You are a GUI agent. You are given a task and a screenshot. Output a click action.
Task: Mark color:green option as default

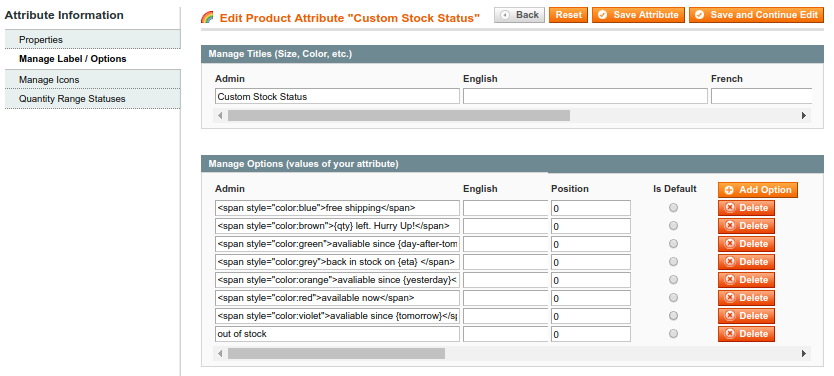tap(673, 244)
